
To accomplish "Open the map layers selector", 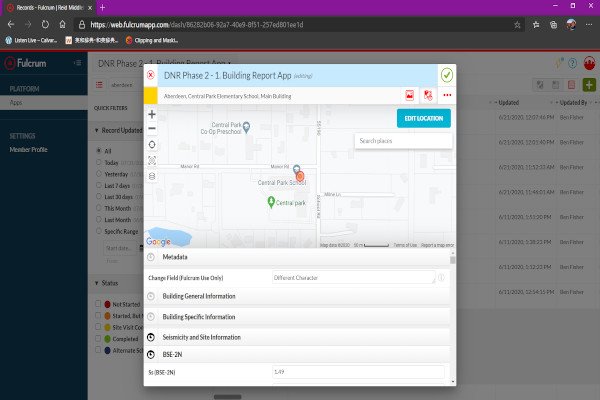I will click(151, 175).
